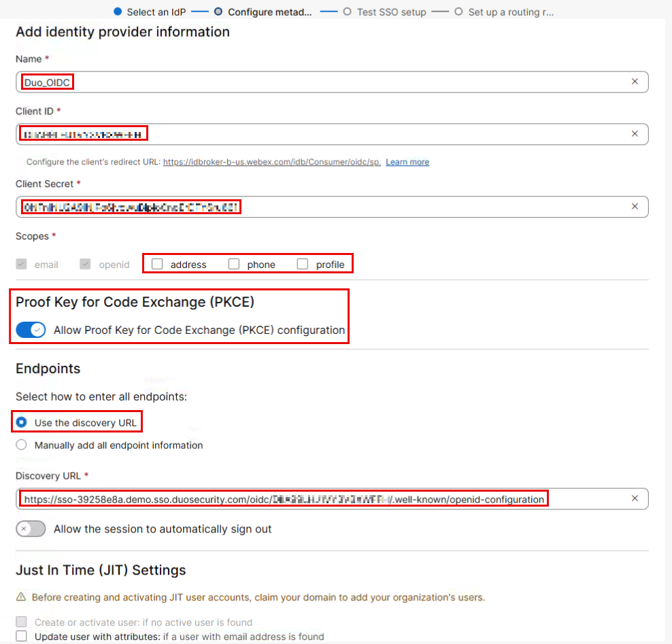Open the idbroker redirect URL link
Screen dimensions: 672x644
271,162
